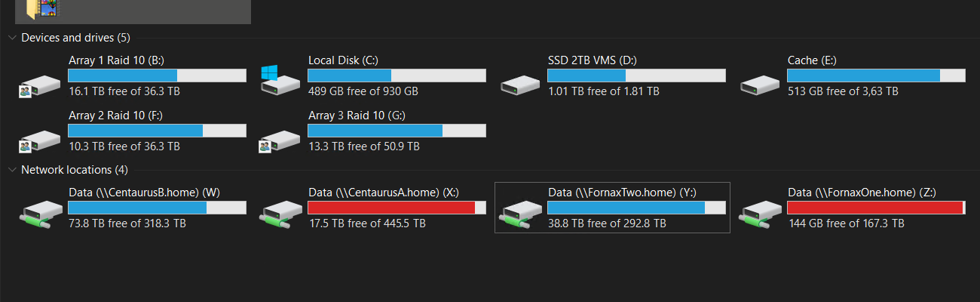The image size is (980, 302).
Task: Click the FornaxTwo.home (Y:) network drive icon
Action: tap(519, 215)
